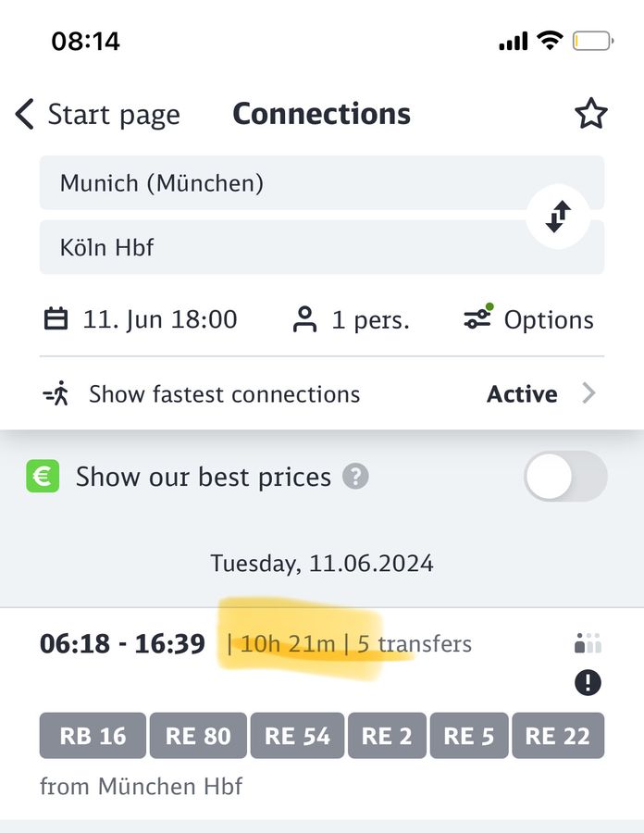Edit the Köln Hbf destination field
Image resolution: width=644 pixels, height=833 pixels.
click(x=322, y=247)
